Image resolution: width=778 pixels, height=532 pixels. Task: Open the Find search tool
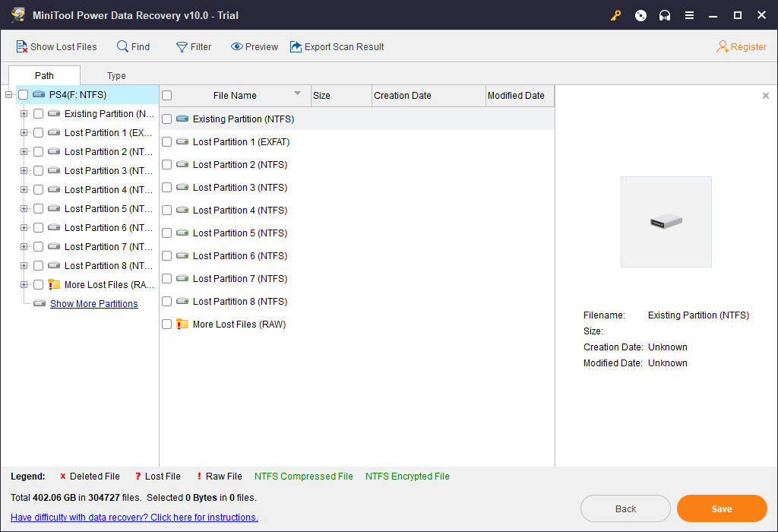tap(133, 46)
